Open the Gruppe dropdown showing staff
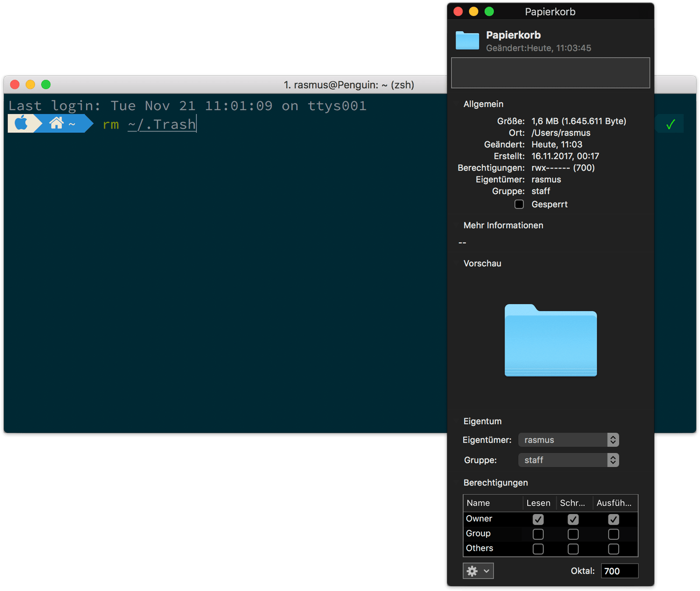Image resolution: width=700 pixels, height=591 pixels. coord(569,460)
